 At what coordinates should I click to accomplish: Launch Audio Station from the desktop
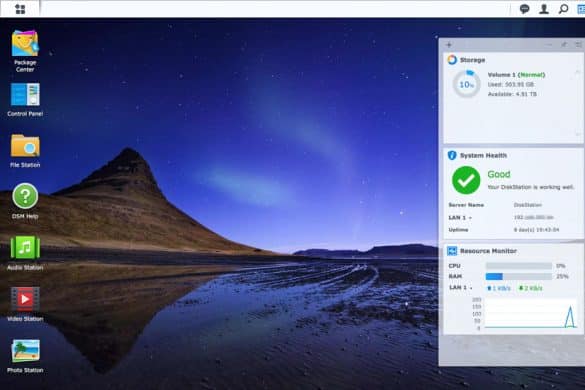(x=25, y=253)
